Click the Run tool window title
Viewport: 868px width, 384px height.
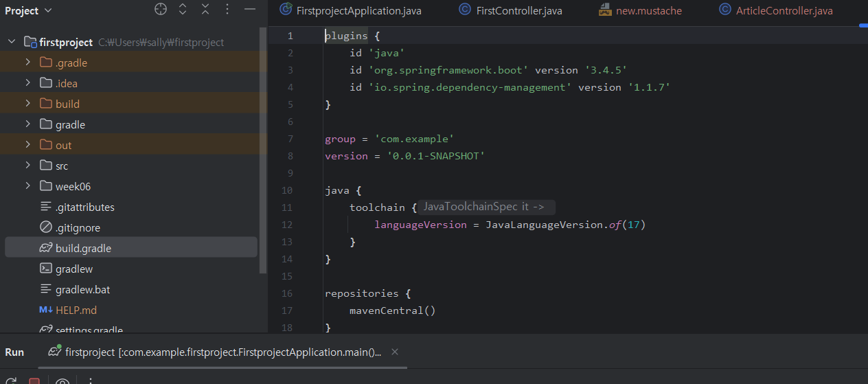[x=14, y=352]
